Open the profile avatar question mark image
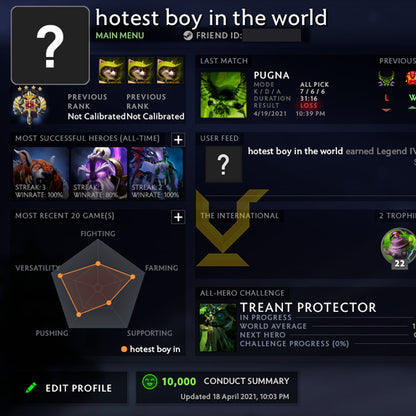 50,45
